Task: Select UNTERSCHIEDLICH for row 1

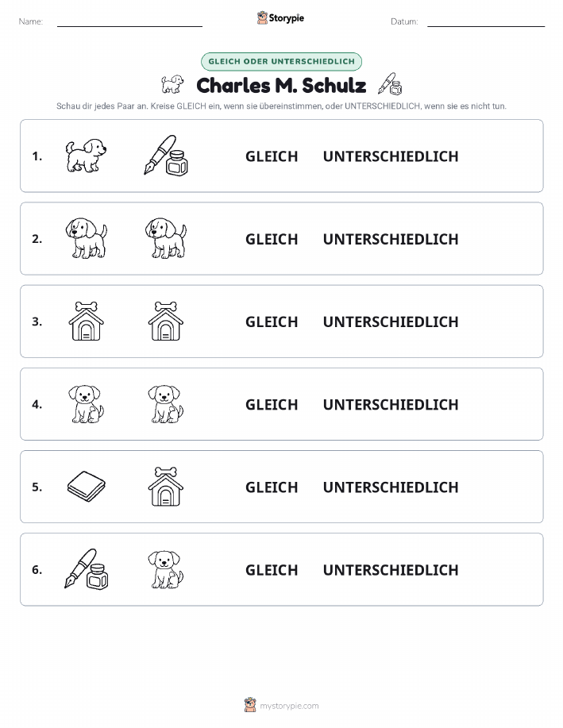Action: click(391, 156)
